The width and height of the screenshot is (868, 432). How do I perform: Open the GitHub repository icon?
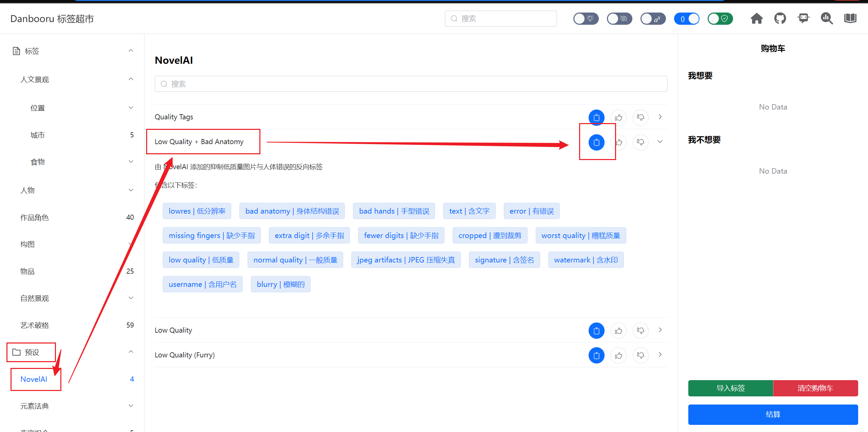click(780, 18)
